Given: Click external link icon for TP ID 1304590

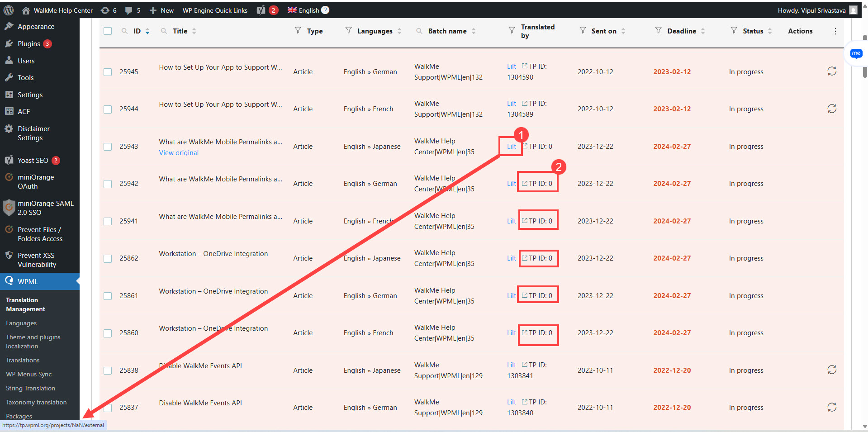Looking at the screenshot, I should pos(524,66).
